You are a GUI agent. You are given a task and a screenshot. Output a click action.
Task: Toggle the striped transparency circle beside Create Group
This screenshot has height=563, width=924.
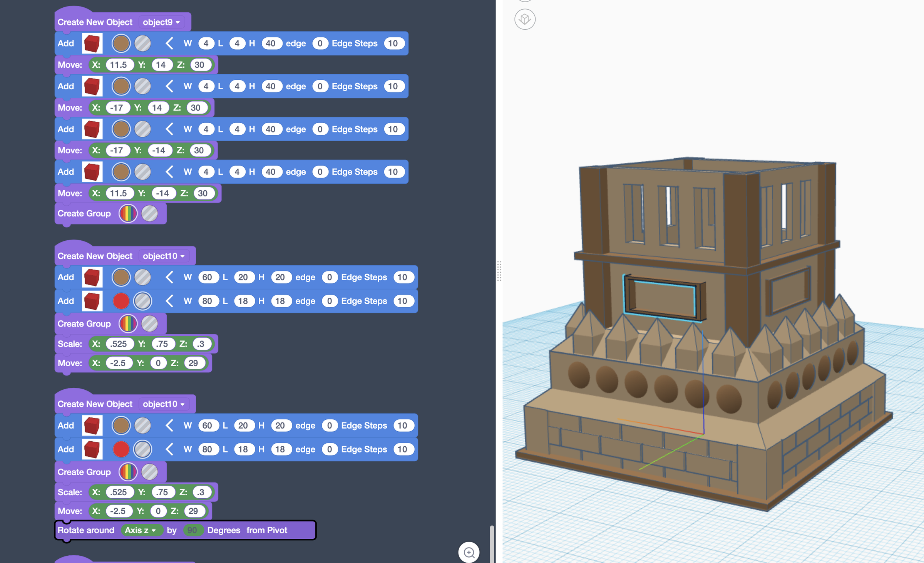click(x=149, y=213)
